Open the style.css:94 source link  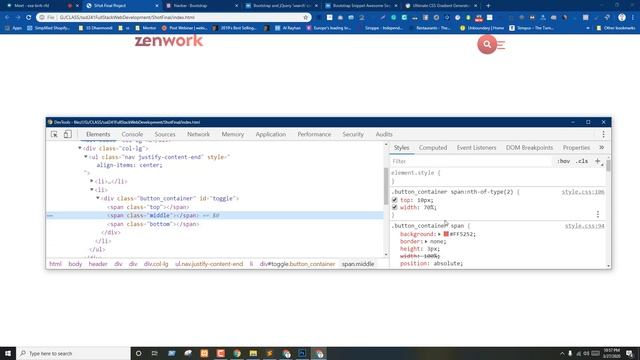[x=584, y=226]
